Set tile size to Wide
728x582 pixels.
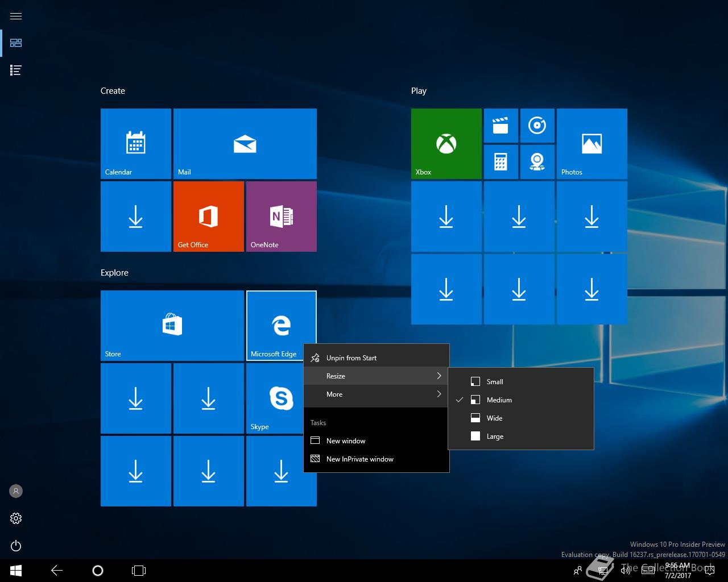click(521, 418)
